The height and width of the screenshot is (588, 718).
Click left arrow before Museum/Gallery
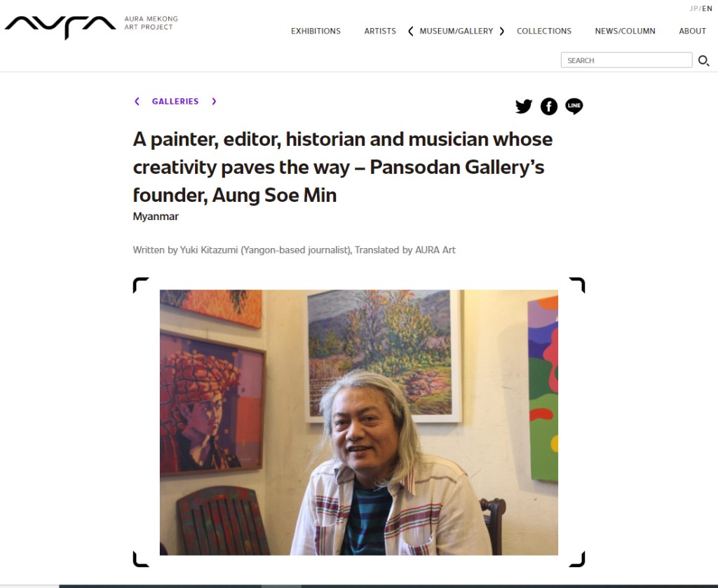[410, 31]
